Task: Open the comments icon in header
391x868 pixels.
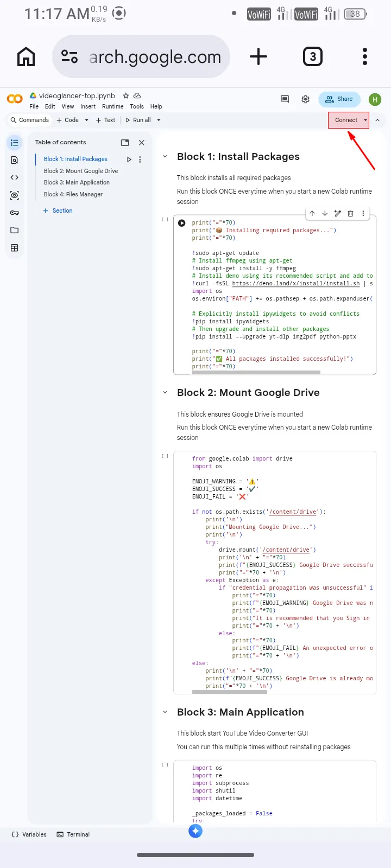Action: [285, 99]
